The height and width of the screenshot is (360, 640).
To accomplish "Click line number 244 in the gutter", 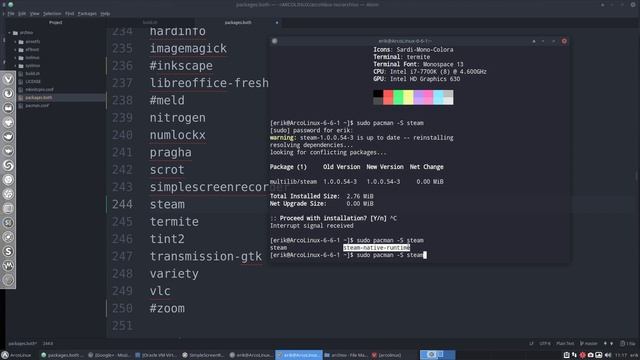I will click(122, 204).
